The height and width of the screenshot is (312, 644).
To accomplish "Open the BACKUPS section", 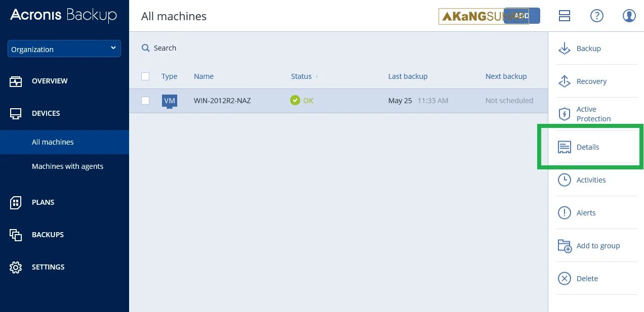I will tap(48, 235).
